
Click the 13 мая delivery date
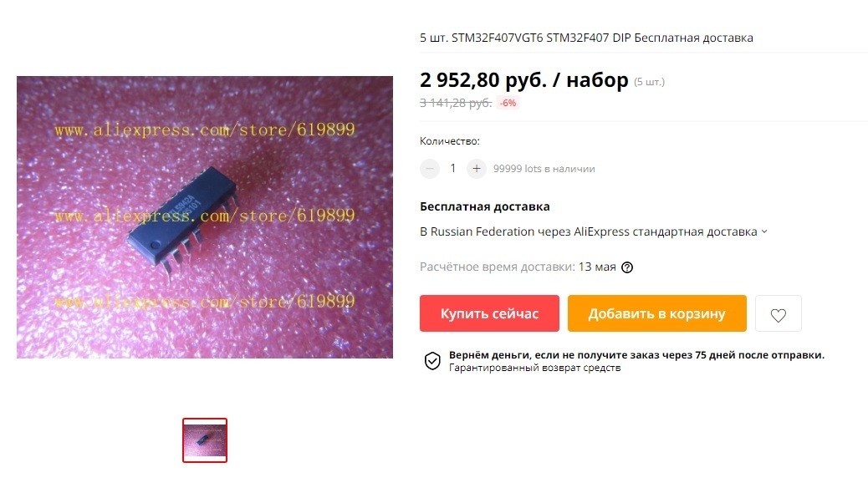click(x=597, y=267)
